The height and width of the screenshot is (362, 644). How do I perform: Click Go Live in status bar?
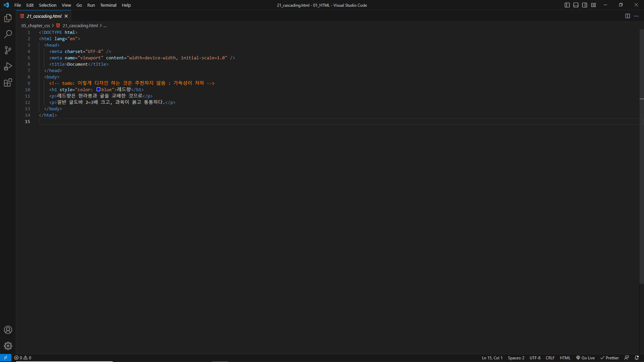[585, 358]
